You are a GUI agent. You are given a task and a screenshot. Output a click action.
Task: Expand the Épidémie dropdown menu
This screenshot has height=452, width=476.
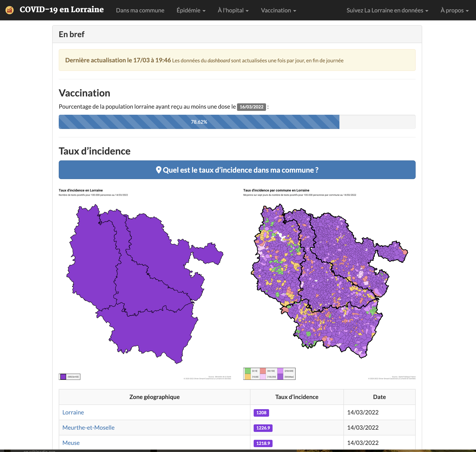point(191,10)
